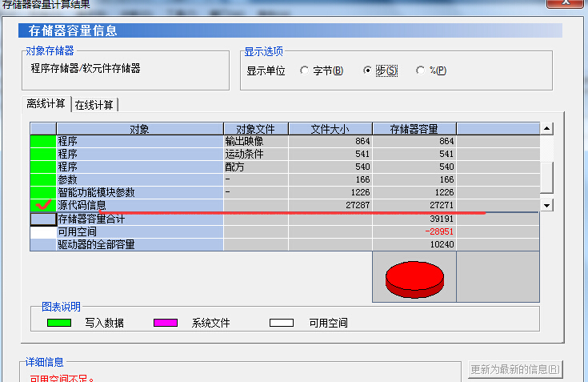Select the 智能功能模块参数 row
The width and height of the screenshot is (588, 382).
click(x=139, y=192)
